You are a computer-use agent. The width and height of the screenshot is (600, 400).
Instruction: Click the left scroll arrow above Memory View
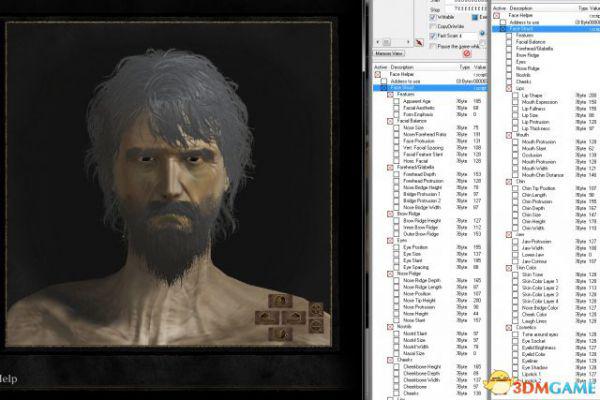[378, 42]
